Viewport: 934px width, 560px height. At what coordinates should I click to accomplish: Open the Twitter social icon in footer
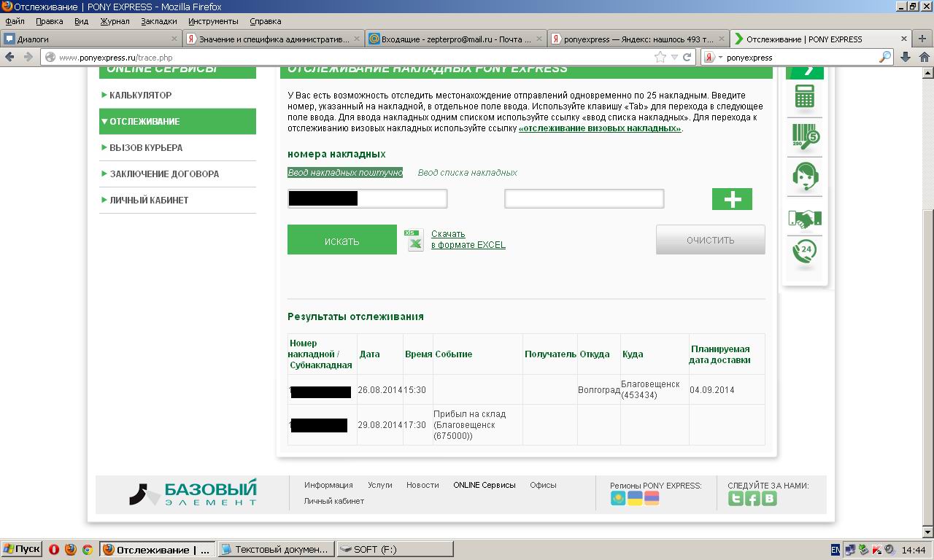point(736,499)
